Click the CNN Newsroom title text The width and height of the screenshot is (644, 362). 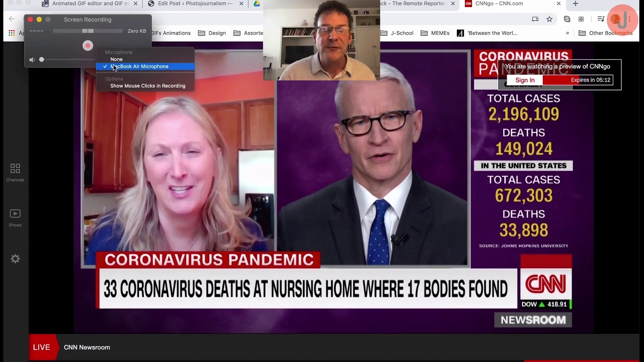pyautogui.click(x=87, y=347)
